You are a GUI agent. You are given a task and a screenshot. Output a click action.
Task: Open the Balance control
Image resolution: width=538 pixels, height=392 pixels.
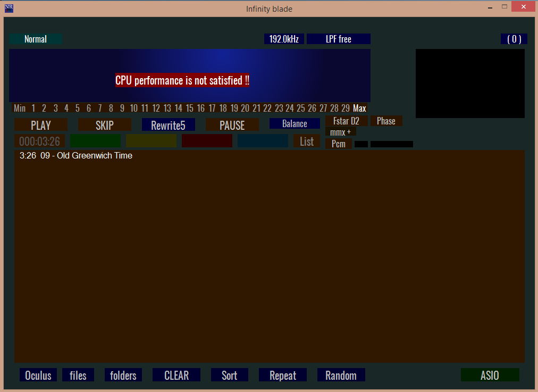click(x=295, y=123)
